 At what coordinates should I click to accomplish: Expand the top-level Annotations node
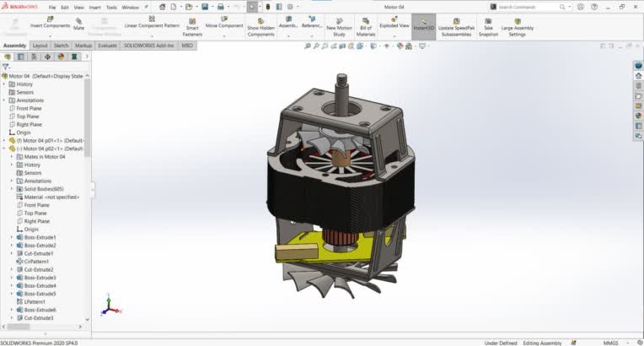point(4,100)
